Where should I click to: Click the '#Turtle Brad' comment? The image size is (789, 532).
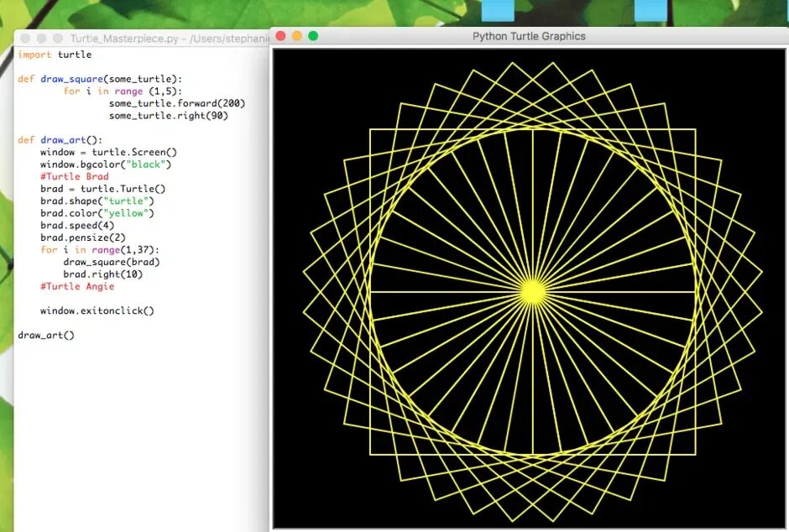[x=75, y=176]
